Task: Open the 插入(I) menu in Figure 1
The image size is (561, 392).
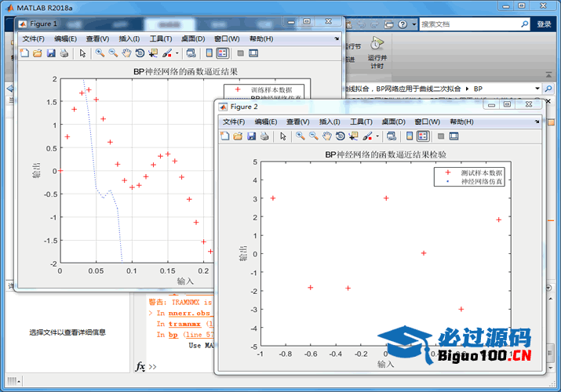Action: [x=129, y=38]
